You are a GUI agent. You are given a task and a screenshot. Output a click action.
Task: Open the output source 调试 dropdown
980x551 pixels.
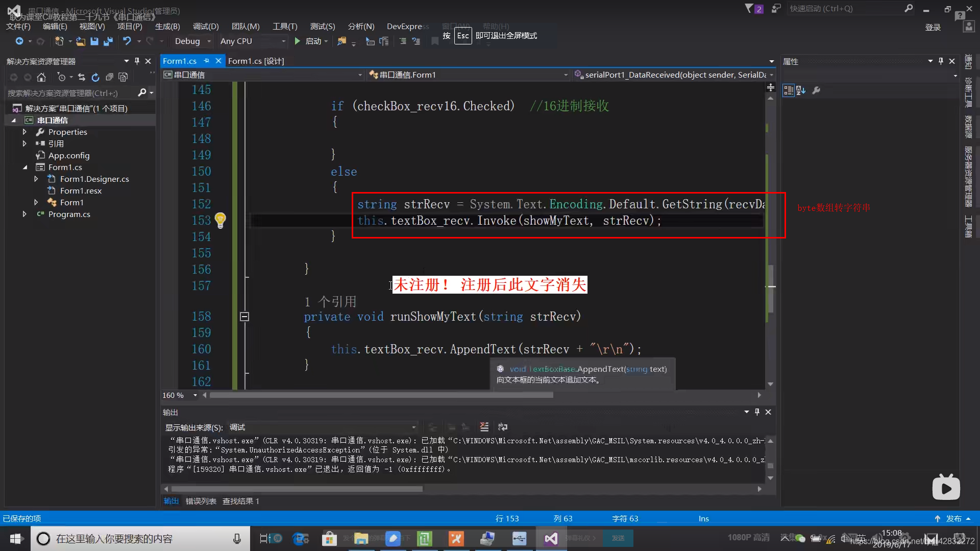tap(323, 427)
